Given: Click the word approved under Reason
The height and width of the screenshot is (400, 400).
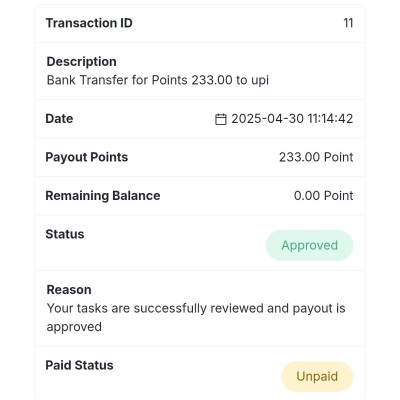Looking at the screenshot, I should point(74,327).
